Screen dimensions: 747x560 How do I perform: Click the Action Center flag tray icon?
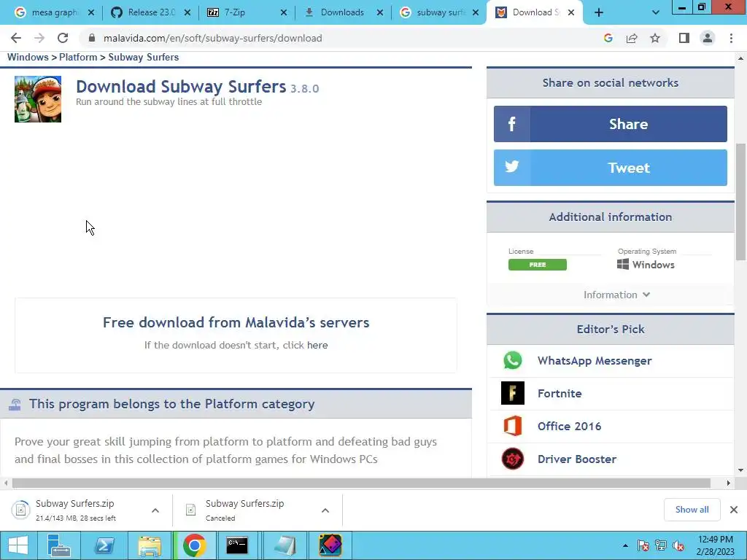[643, 545]
